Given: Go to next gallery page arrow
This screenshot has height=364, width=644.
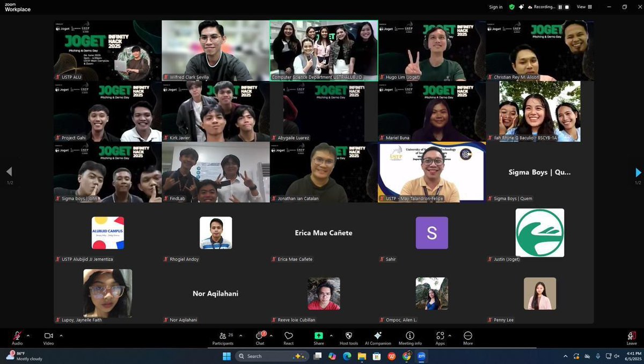Looking at the screenshot, I should (x=638, y=172).
